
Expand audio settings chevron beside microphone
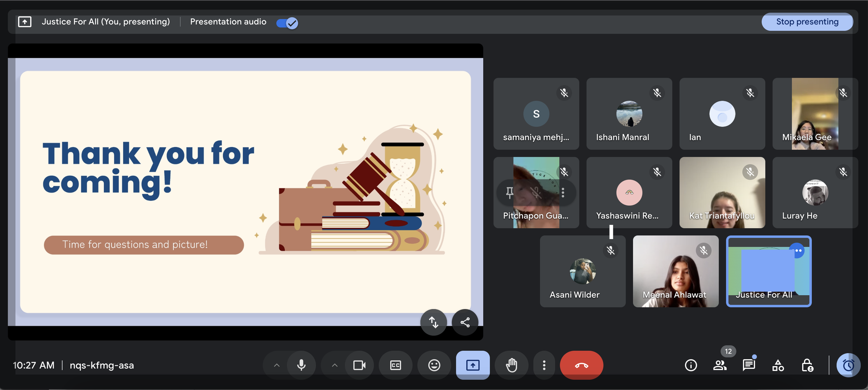[277, 365]
